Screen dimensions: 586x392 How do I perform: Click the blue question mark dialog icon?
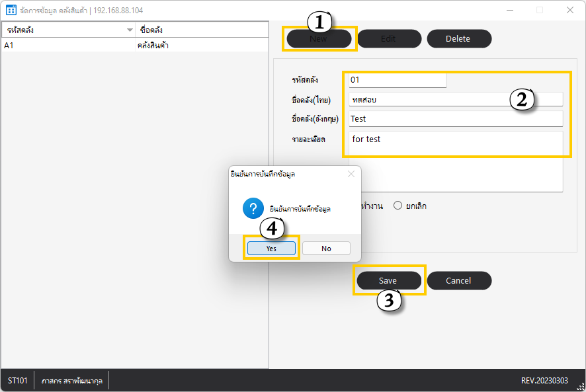[253, 208]
